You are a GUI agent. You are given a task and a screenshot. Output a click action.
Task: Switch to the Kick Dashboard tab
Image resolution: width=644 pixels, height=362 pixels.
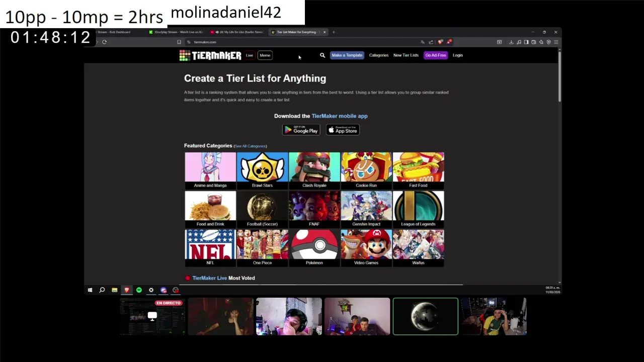click(115, 32)
